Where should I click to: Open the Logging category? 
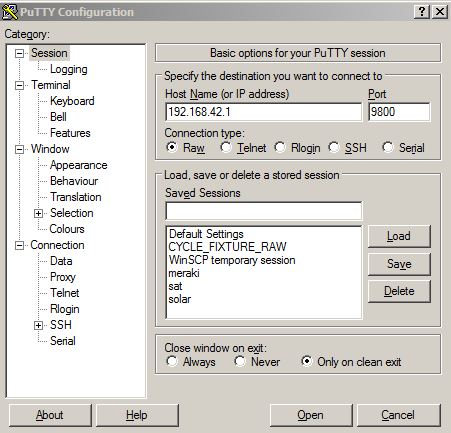(x=69, y=69)
